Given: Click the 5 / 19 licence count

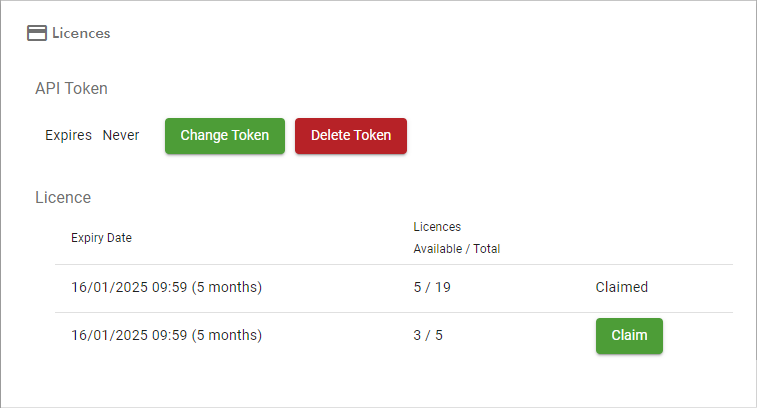Looking at the screenshot, I should 432,288.
